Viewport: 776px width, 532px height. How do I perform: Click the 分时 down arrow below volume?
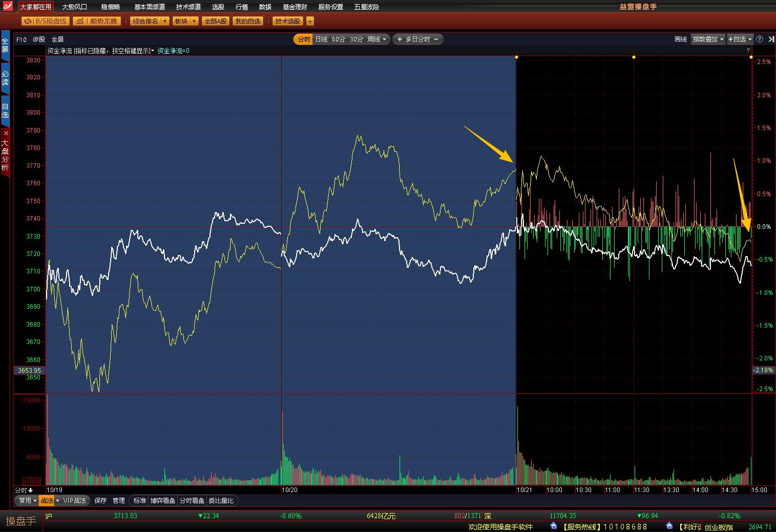pyautogui.click(x=30, y=490)
